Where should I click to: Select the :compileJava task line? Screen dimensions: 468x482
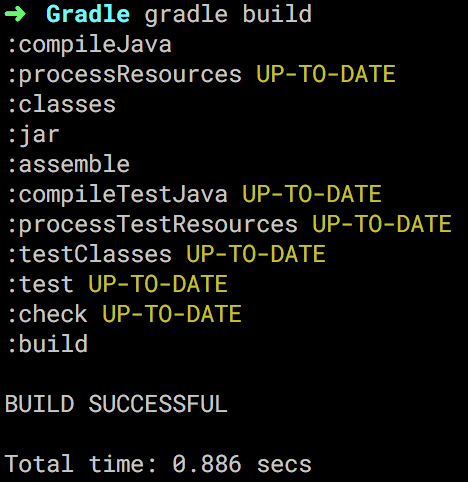click(89, 45)
